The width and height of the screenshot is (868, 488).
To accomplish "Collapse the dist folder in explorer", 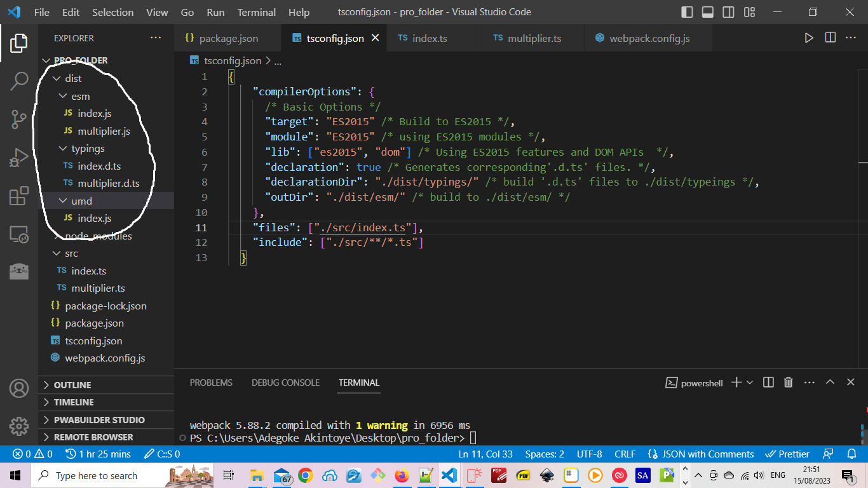I will pyautogui.click(x=73, y=79).
